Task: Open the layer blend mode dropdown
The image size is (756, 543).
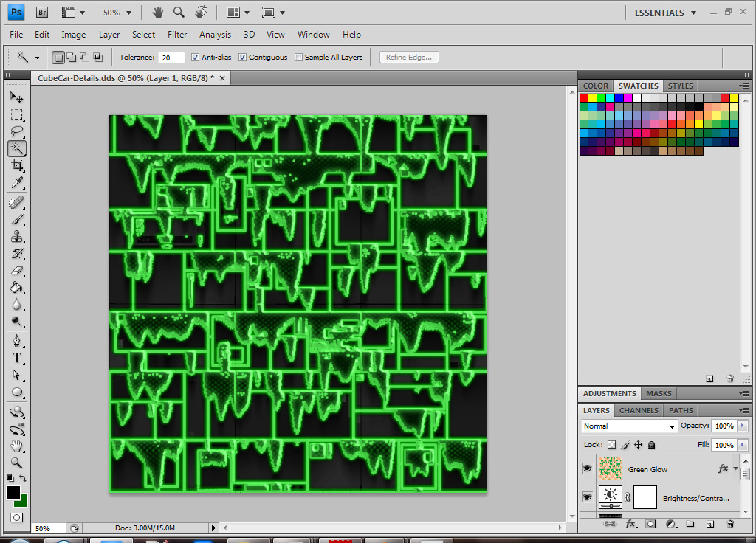Action: tap(629, 426)
